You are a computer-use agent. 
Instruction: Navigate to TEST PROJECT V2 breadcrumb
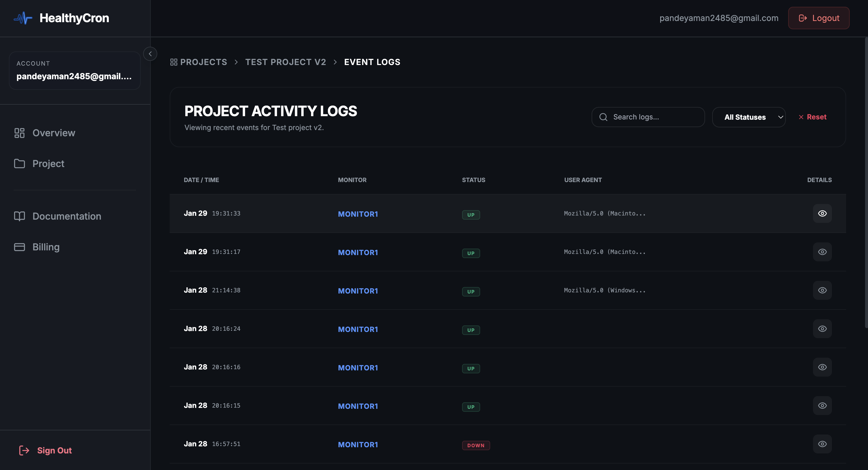(286, 62)
